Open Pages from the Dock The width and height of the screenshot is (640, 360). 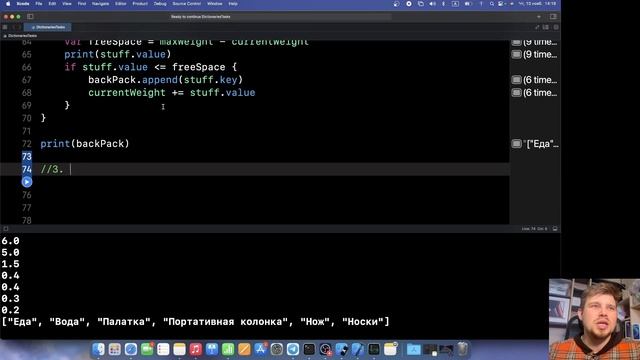244,349
